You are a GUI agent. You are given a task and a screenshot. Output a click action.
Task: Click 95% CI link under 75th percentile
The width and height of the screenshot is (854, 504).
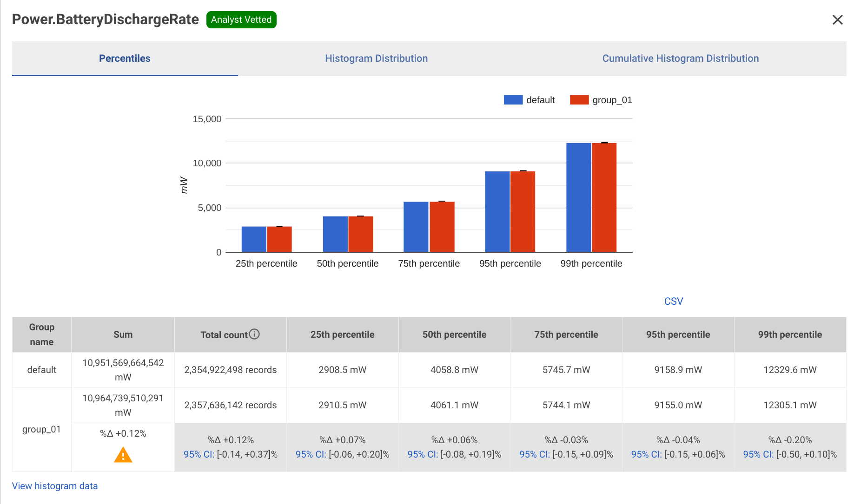pos(535,454)
